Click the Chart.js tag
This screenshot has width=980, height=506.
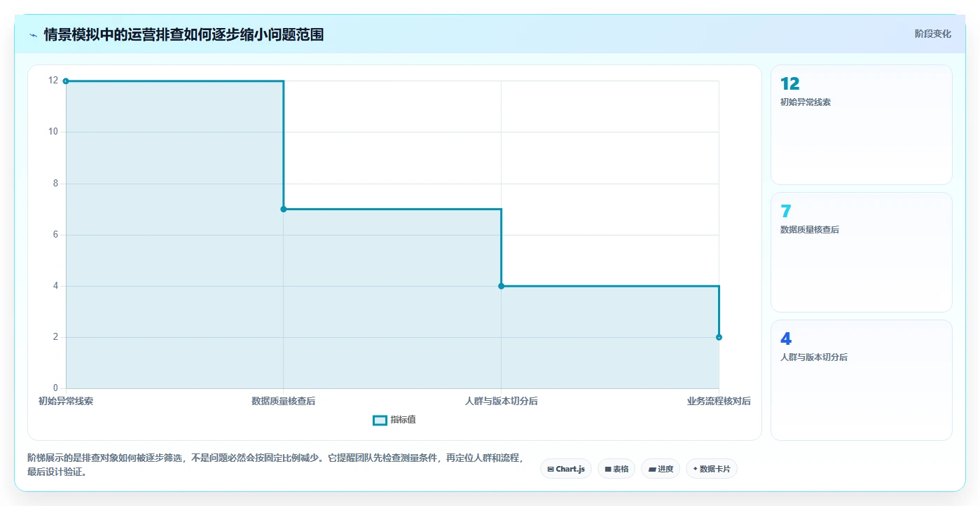pyautogui.click(x=566, y=469)
